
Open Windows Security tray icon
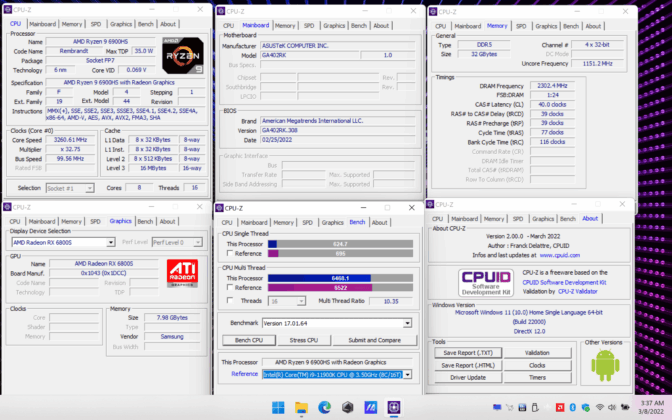click(x=585, y=407)
